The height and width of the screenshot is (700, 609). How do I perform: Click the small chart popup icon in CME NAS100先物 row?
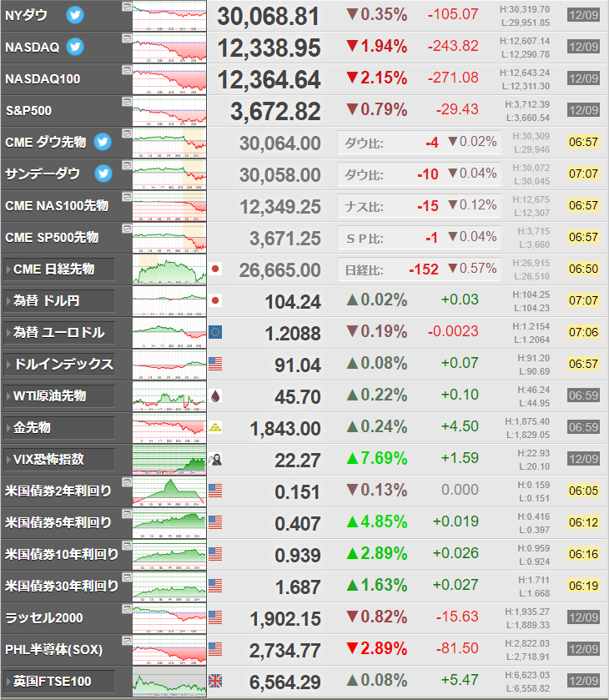(127, 197)
